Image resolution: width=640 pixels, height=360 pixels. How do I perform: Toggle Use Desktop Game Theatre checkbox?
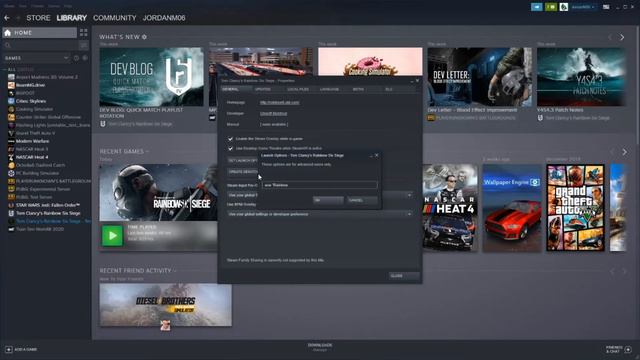[x=230, y=148]
